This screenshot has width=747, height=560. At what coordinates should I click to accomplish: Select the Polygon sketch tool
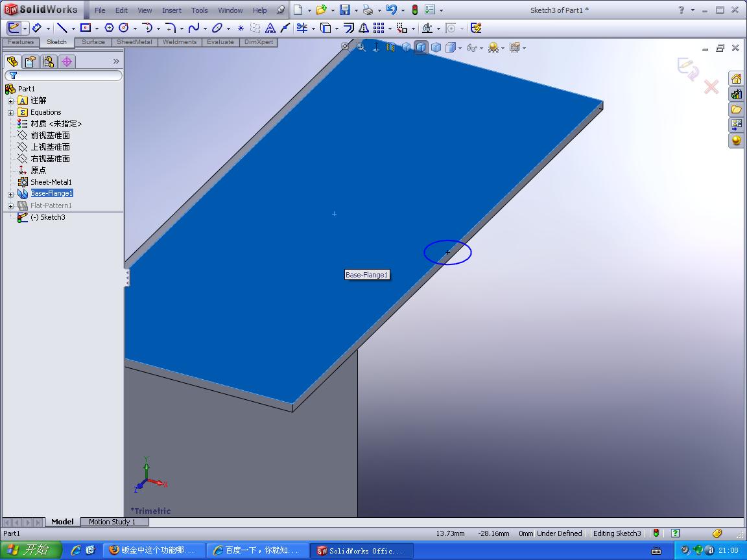(109, 28)
